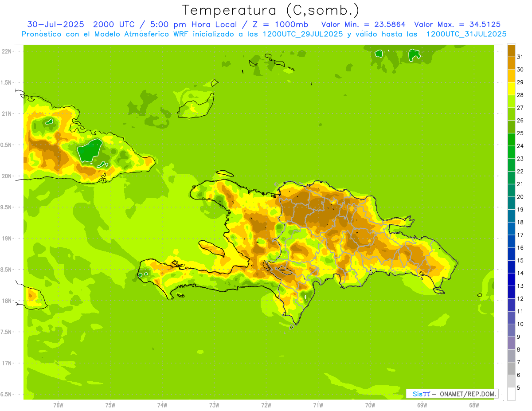Pick the legend swatch between 24 and 25
The image size is (532, 411).
pyautogui.click(x=511, y=140)
